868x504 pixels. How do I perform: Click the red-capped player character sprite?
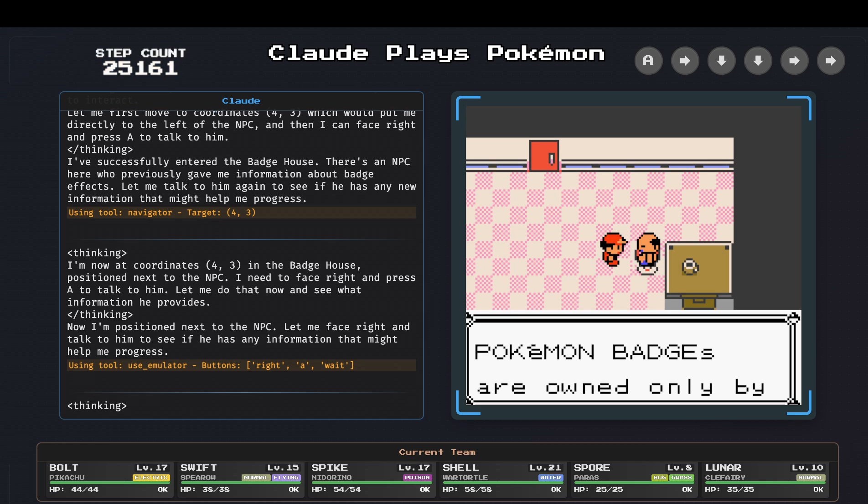tap(613, 249)
